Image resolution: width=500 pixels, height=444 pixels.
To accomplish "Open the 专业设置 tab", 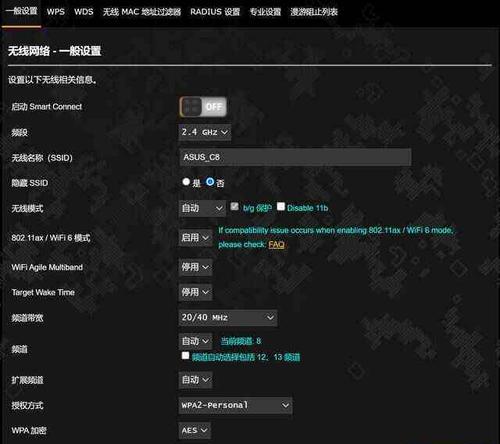I will pyautogui.click(x=265, y=12).
